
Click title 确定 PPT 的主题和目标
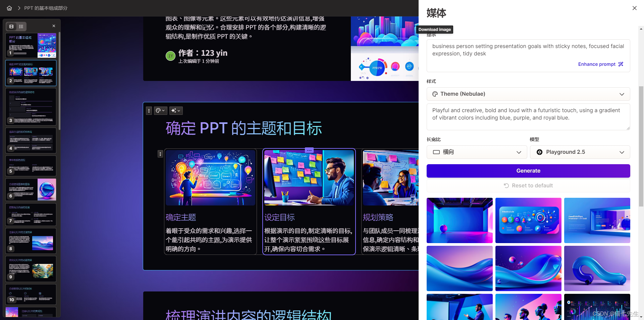[x=244, y=128]
